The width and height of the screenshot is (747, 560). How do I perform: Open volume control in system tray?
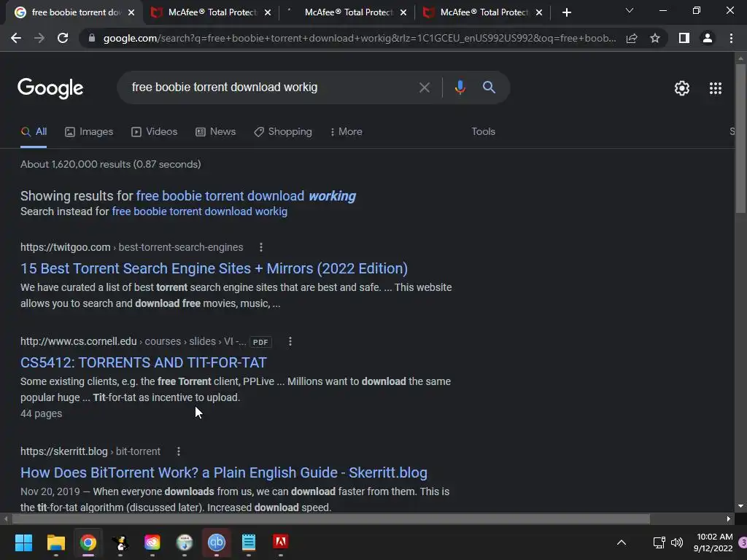tap(676, 542)
